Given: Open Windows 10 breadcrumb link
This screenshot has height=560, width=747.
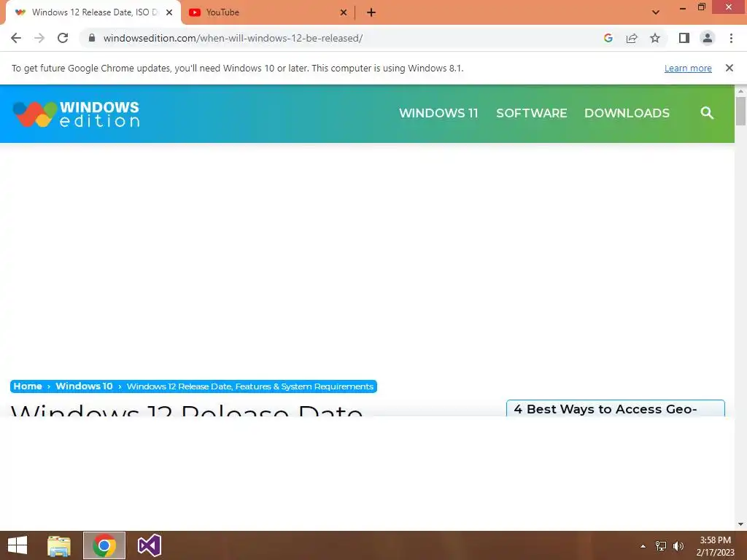Looking at the screenshot, I should point(85,386).
